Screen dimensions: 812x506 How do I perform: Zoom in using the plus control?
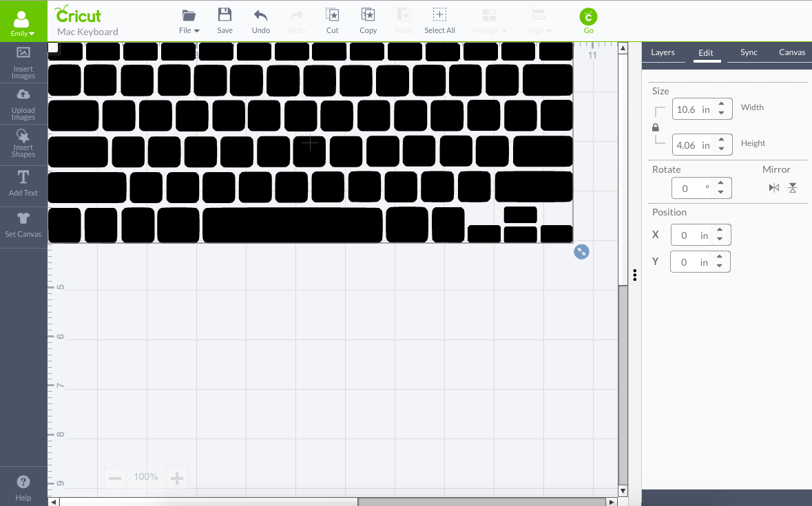(x=176, y=476)
